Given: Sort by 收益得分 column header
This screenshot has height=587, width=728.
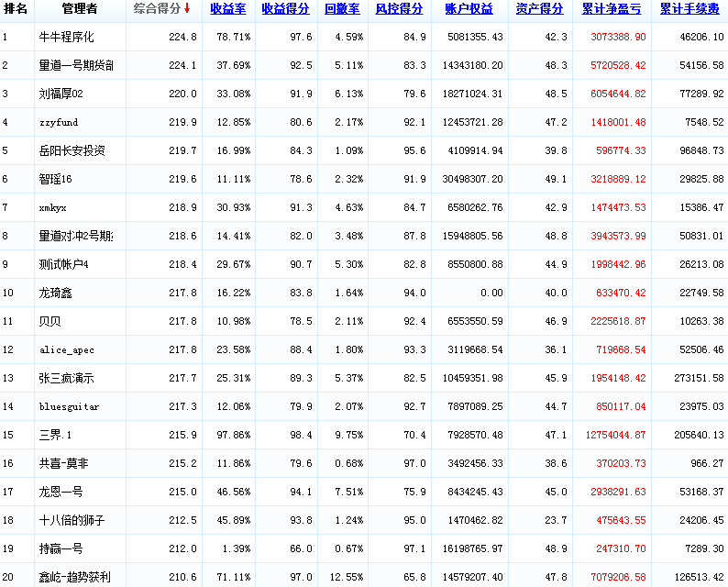Looking at the screenshot, I should pyautogui.click(x=285, y=9).
